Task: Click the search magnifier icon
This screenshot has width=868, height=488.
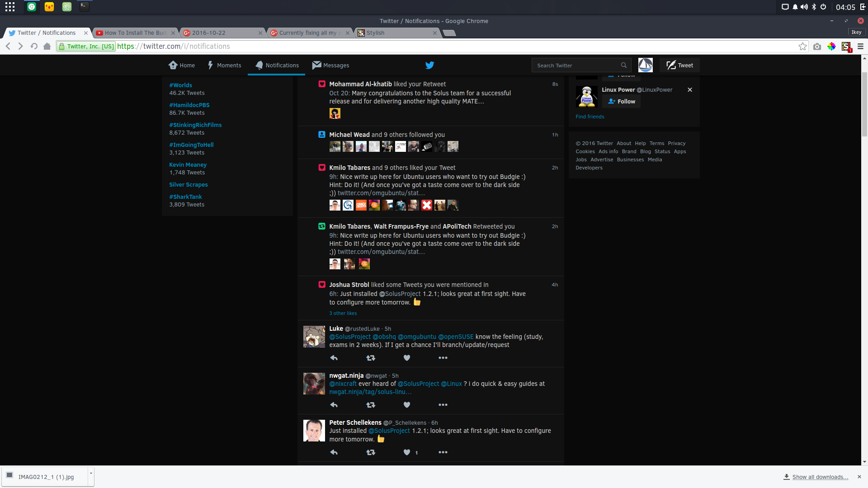Action: tap(624, 65)
